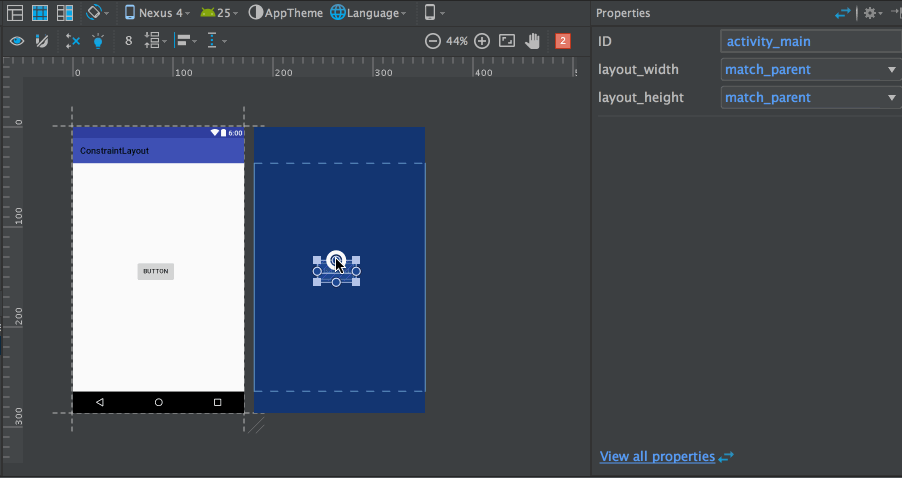The image size is (902, 478).
Task: Click infer constraints light bulb icon
Action: click(x=98, y=41)
